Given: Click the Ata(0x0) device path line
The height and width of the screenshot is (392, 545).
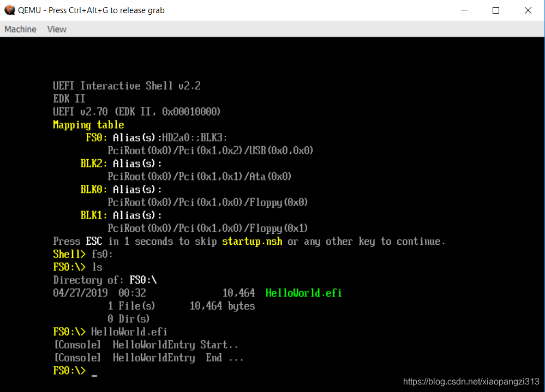Looking at the screenshot, I should (199, 177).
